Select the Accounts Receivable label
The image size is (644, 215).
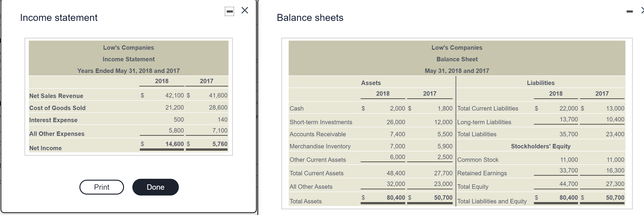(317, 134)
